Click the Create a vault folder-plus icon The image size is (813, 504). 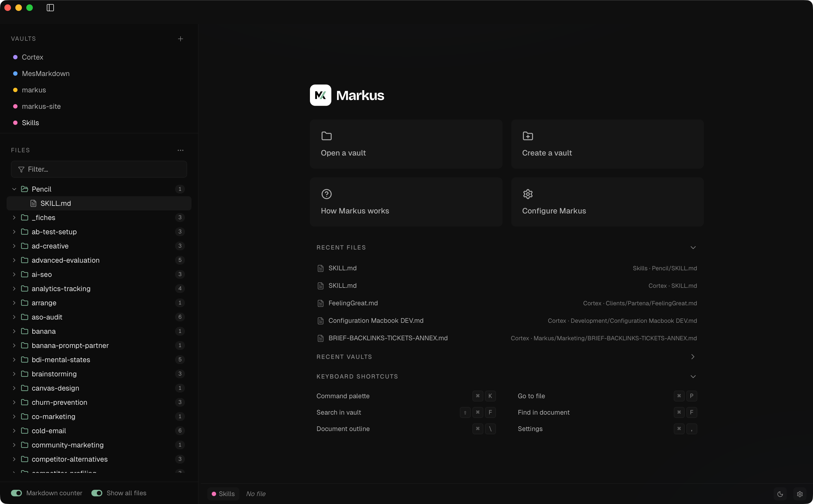[x=528, y=136]
